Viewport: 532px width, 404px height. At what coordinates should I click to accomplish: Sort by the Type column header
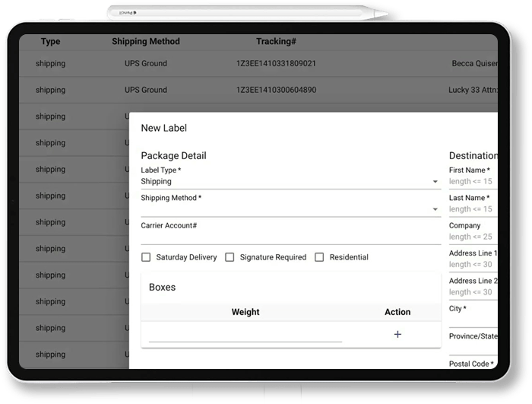(51, 41)
